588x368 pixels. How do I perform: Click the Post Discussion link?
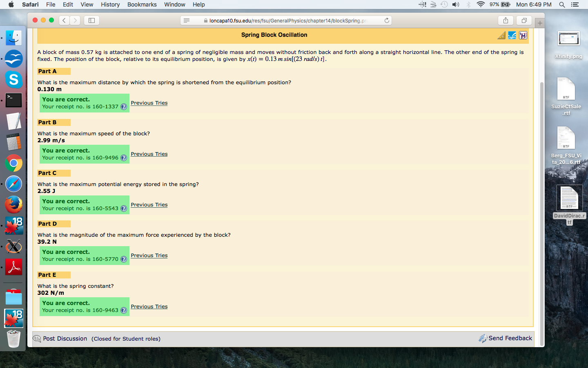(65, 339)
